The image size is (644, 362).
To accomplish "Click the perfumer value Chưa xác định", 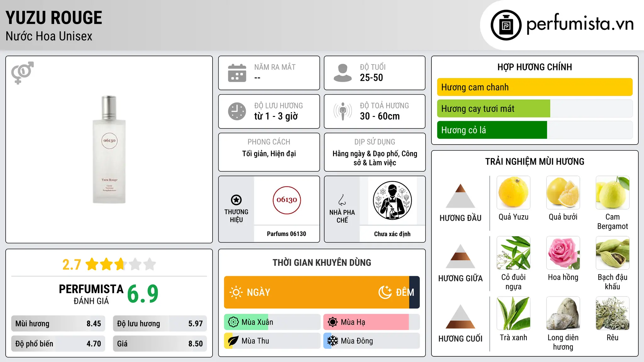I will point(392,234).
